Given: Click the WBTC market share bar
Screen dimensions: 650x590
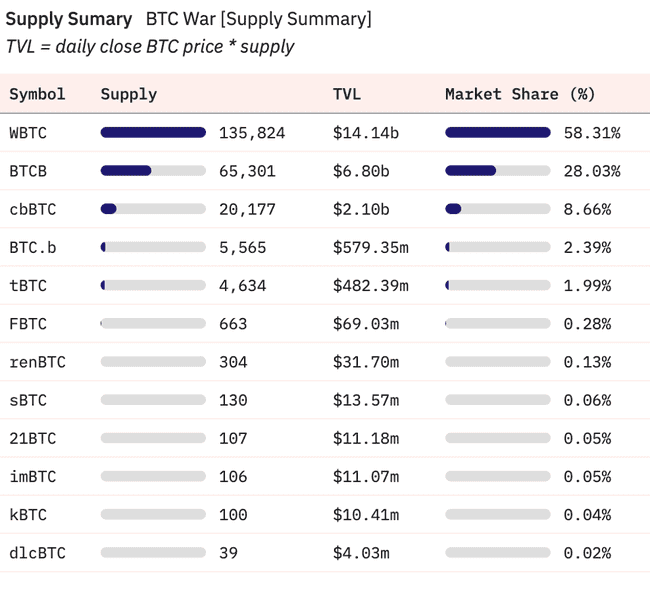Looking at the screenshot, I should coord(497,133).
